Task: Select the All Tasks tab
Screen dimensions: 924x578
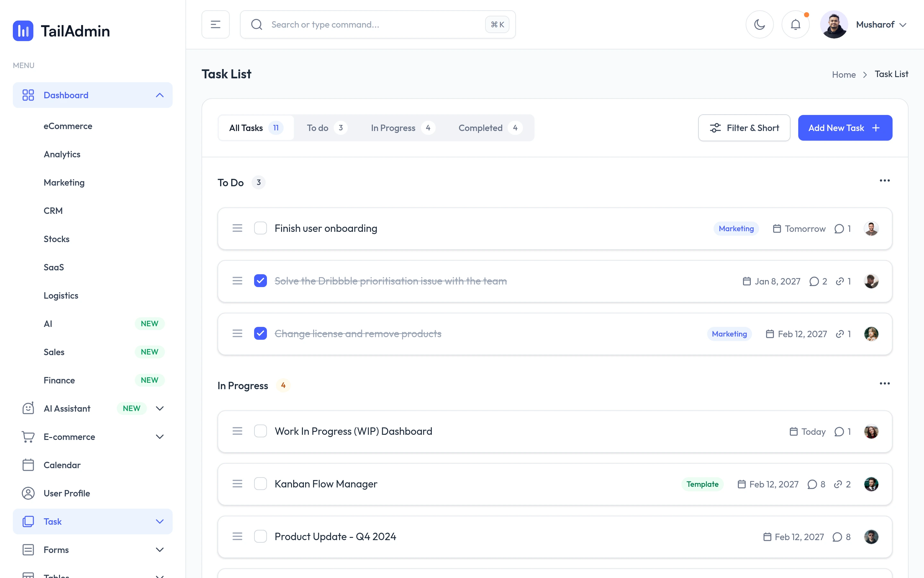Action: pos(256,128)
